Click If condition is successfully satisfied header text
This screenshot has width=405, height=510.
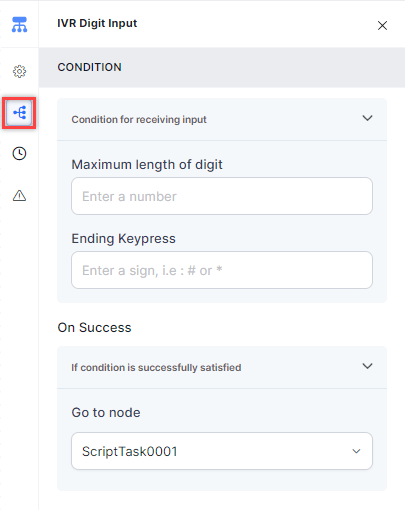point(156,367)
